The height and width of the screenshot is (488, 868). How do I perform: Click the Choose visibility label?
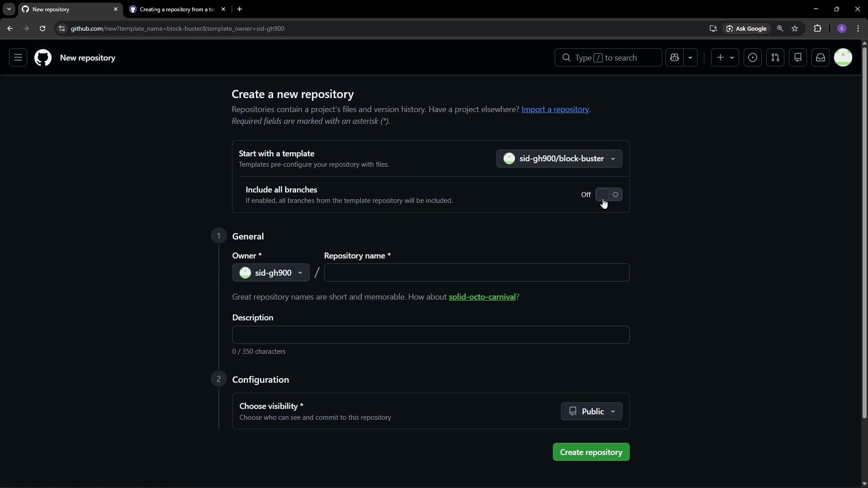271,406
